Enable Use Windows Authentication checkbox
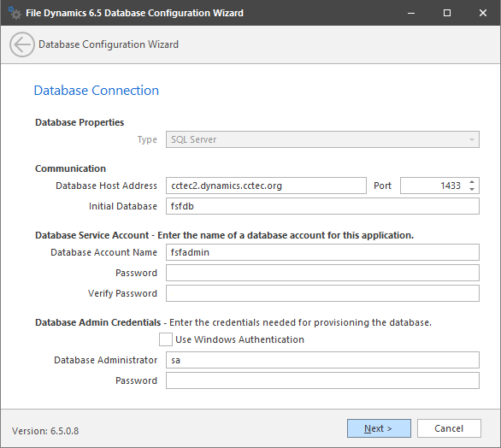The width and height of the screenshot is (501, 448). click(x=166, y=339)
